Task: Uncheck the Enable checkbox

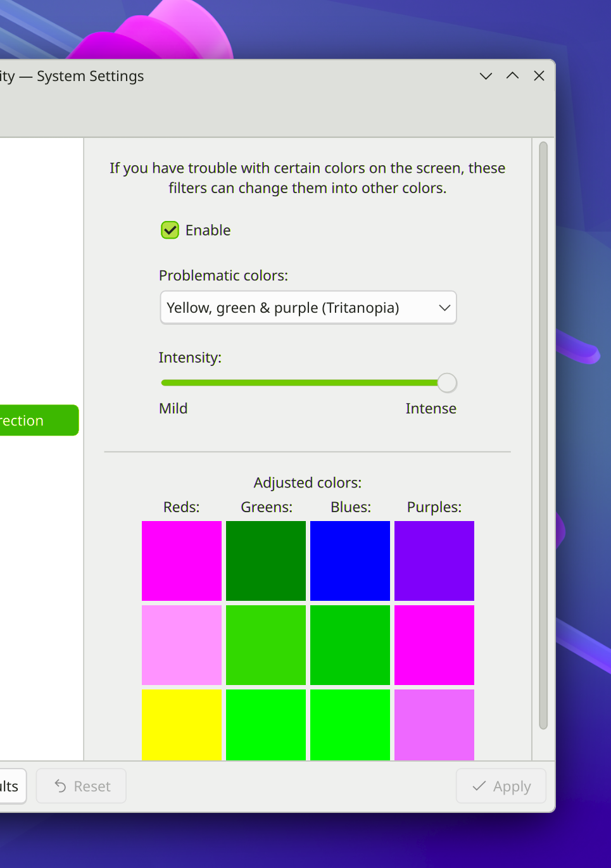Action: click(x=170, y=230)
